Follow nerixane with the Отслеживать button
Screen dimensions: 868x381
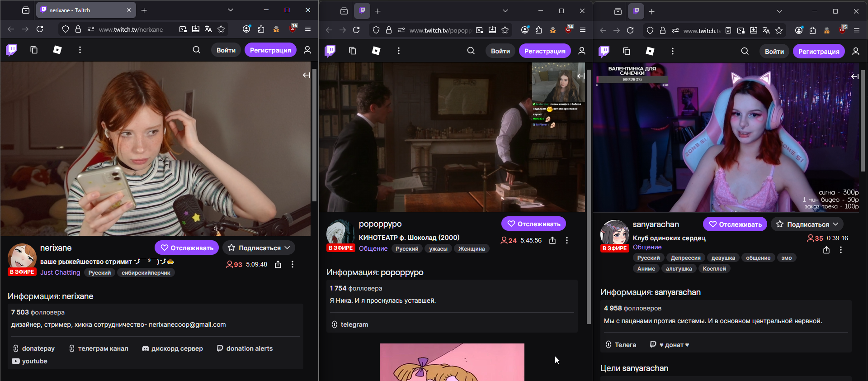click(x=187, y=248)
